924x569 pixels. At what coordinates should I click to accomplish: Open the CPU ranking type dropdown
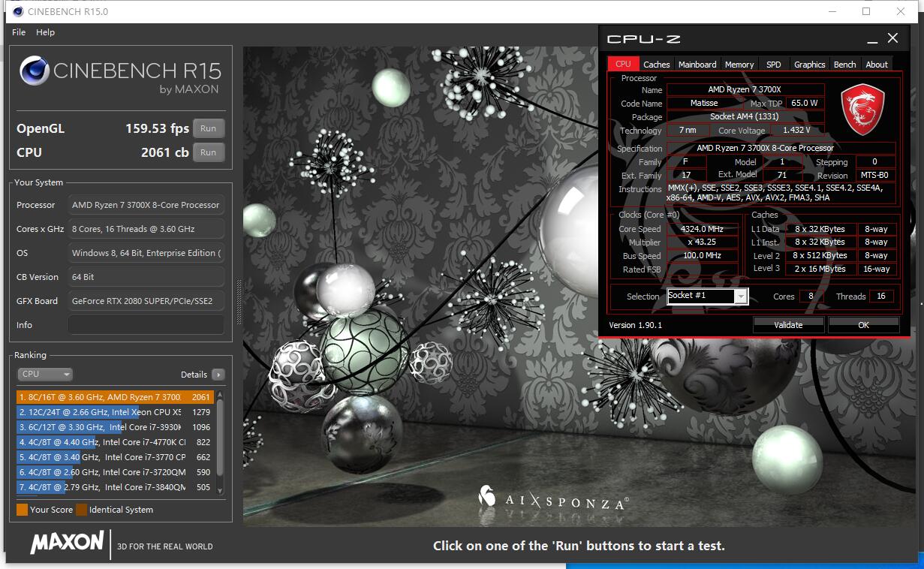pyautogui.click(x=45, y=374)
